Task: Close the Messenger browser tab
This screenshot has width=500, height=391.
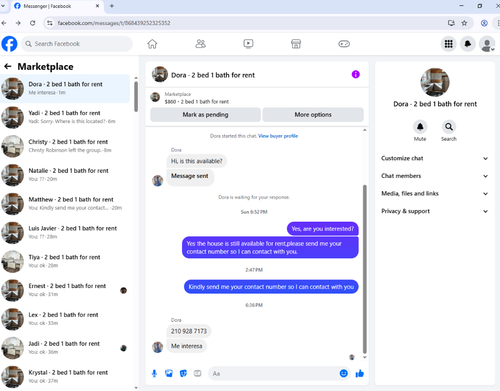Action: [97, 6]
